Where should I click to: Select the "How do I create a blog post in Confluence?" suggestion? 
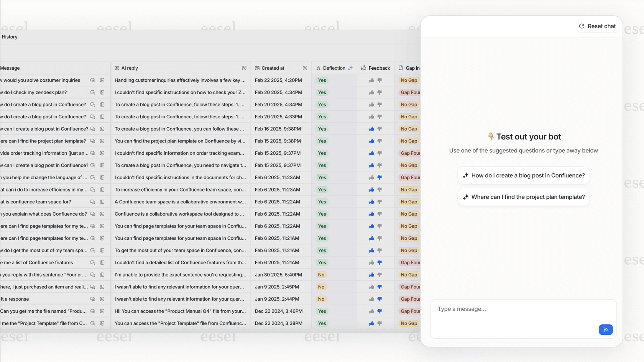(524, 175)
